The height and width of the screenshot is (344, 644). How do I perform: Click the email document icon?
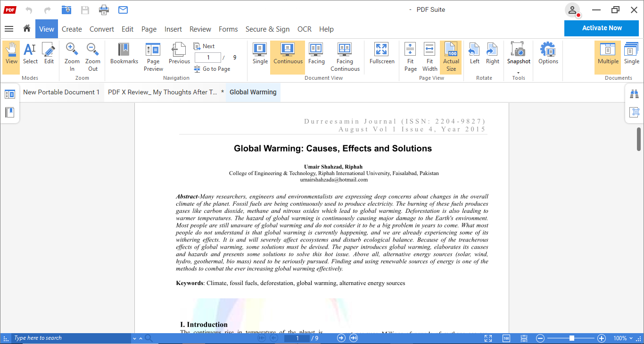click(123, 9)
